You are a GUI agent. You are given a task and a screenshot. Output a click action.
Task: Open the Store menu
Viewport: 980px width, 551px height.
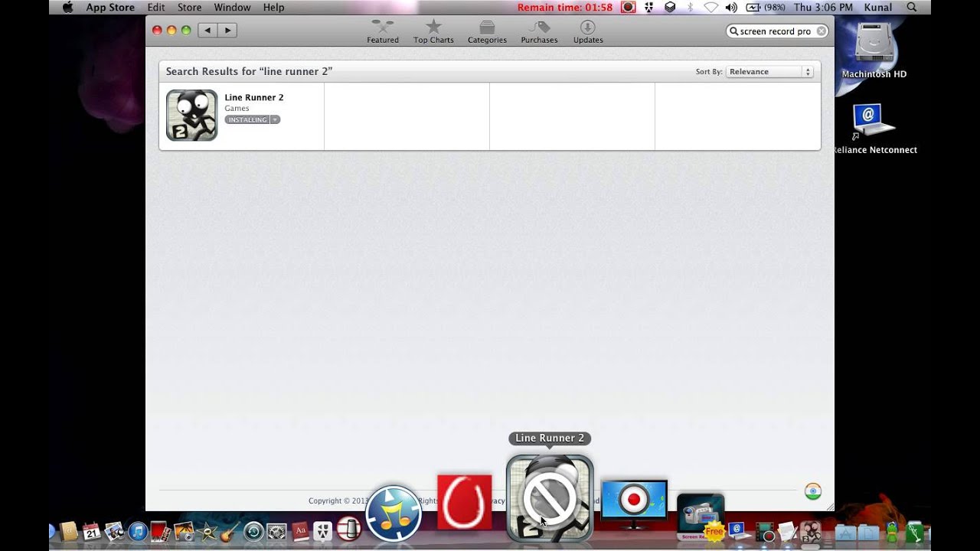189,7
